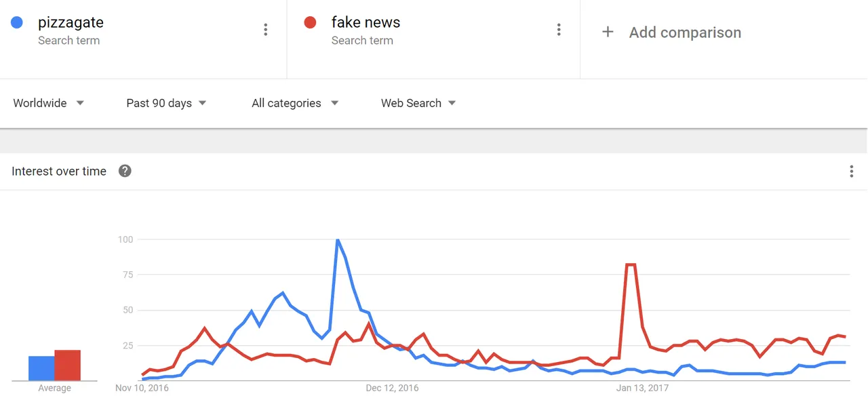This screenshot has height=415, width=868.
Task: Select the red fake news average bar
Action: coord(68,365)
